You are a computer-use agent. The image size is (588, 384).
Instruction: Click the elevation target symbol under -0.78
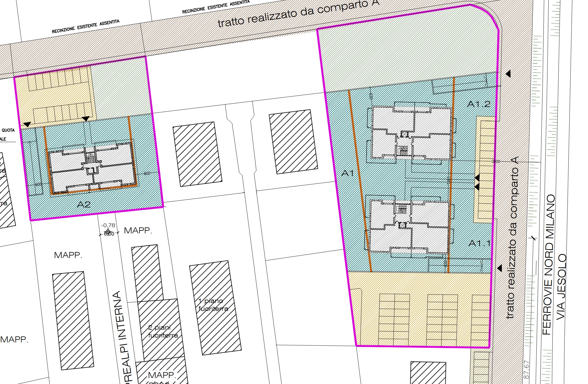pyautogui.click(x=108, y=232)
